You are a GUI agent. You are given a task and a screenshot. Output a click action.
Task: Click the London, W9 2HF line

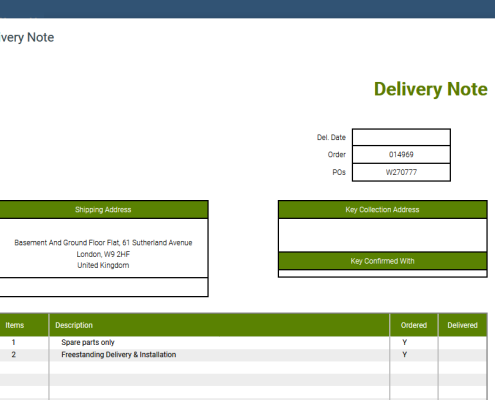(103, 254)
